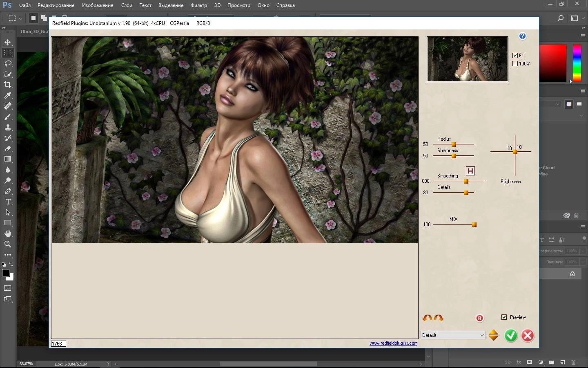
Task: Click the small preview thumbnail in plugin
Action: 468,59
